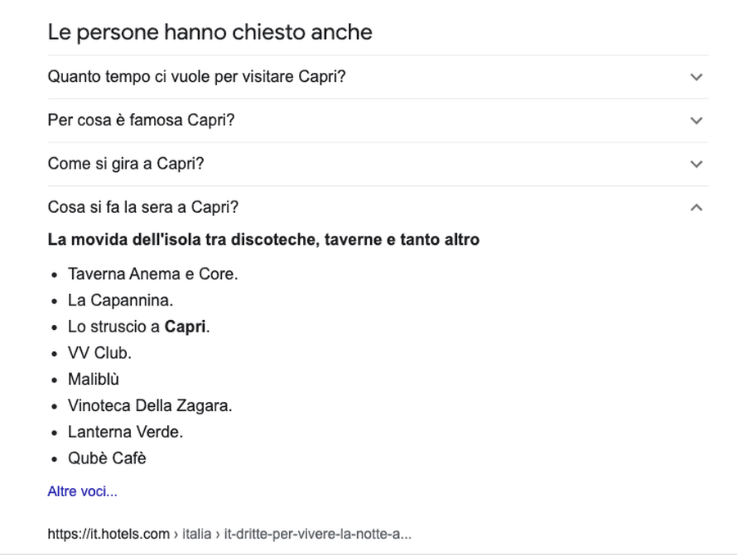Collapse the up arrow beside 'Cosa si fa la sera'
The image size is (737, 560).
point(696,208)
